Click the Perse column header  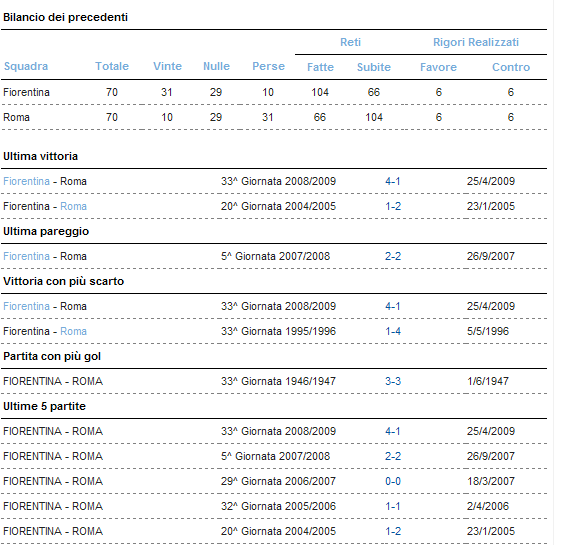268,66
